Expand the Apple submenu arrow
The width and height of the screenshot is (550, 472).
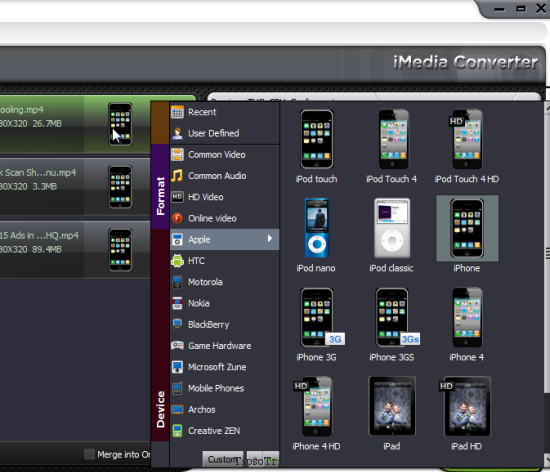click(x=270, y=239)
